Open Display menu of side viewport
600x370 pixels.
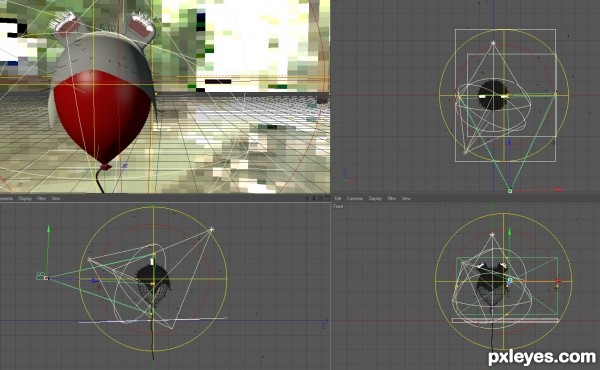tap(25, 199)
